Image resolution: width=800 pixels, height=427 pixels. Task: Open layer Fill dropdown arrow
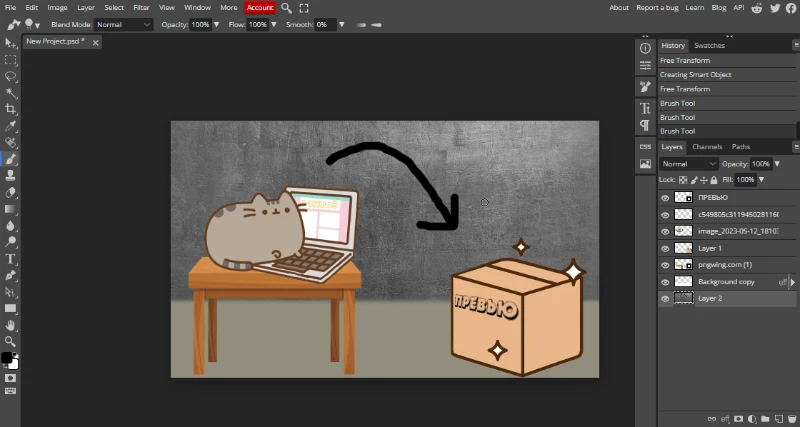coord(762,180)
